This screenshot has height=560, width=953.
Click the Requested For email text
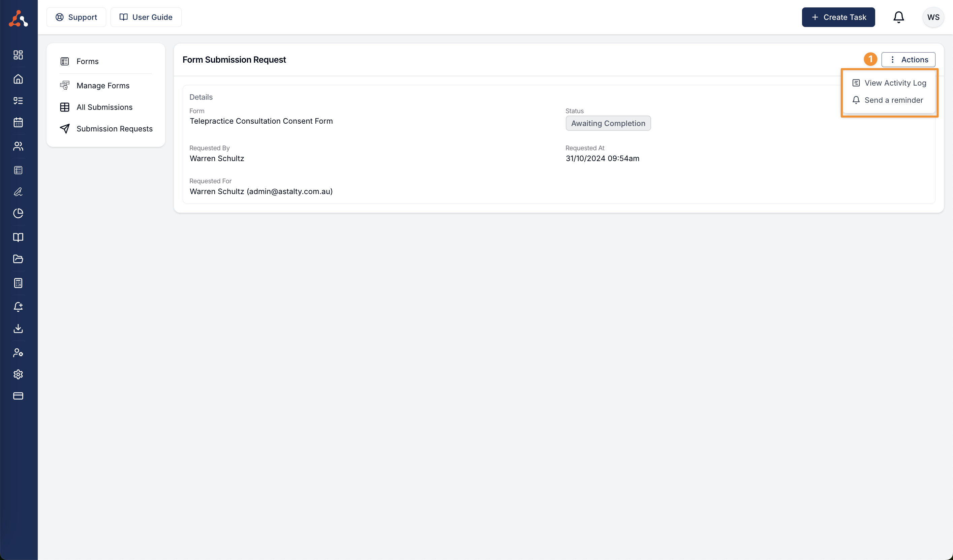click(x=261, y=191)
